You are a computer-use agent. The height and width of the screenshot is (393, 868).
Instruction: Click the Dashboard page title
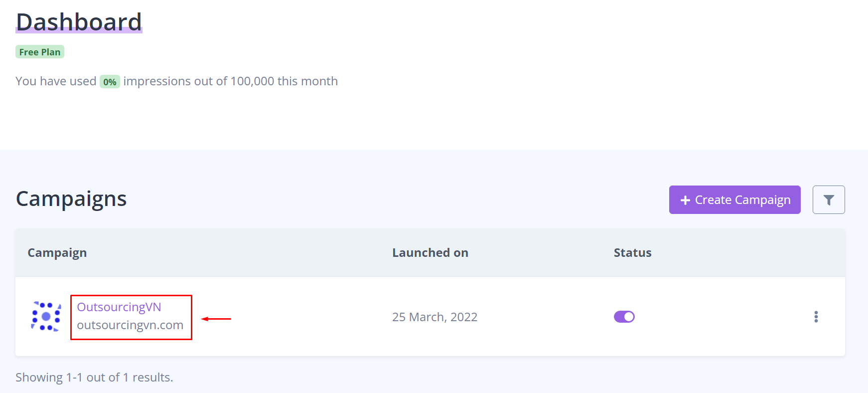pyautogui.click(x=79, y=22)
